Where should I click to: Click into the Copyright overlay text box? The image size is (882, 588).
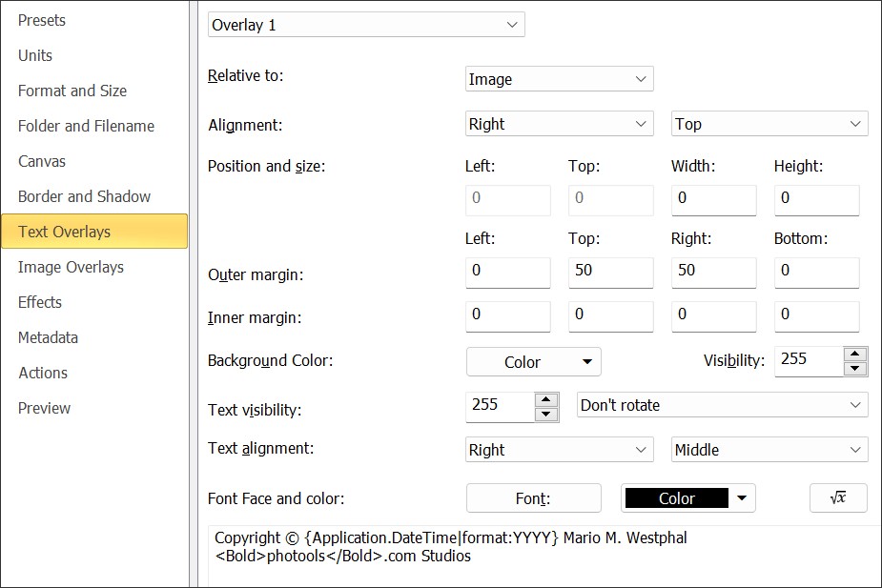pyautogui.click(x=544, y=557)
